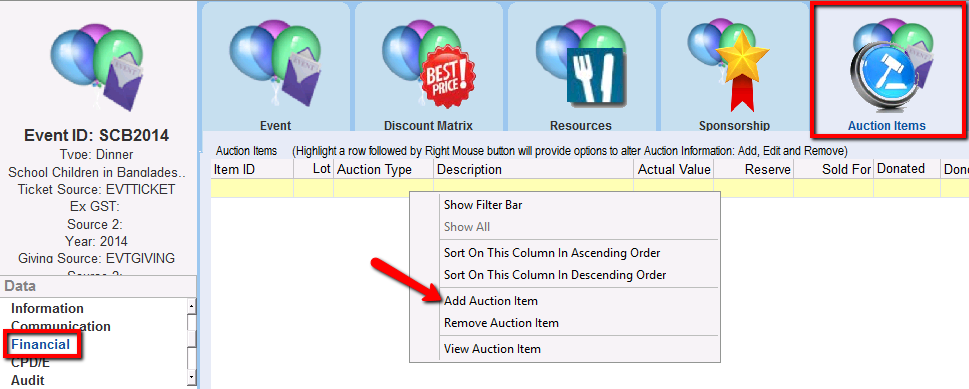Select Communication in the Data list
Image resolution: width=969 pixels, height=389 pixels.
click(61, 326)
